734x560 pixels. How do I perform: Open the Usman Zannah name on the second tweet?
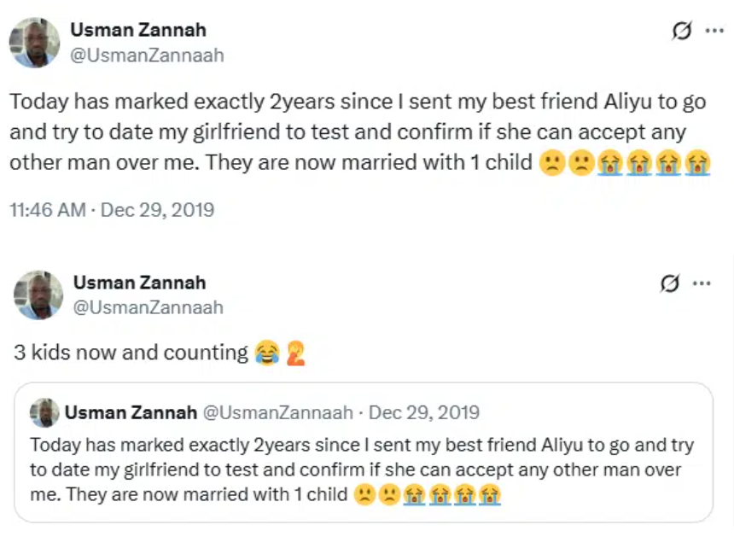tap(139, 283)
